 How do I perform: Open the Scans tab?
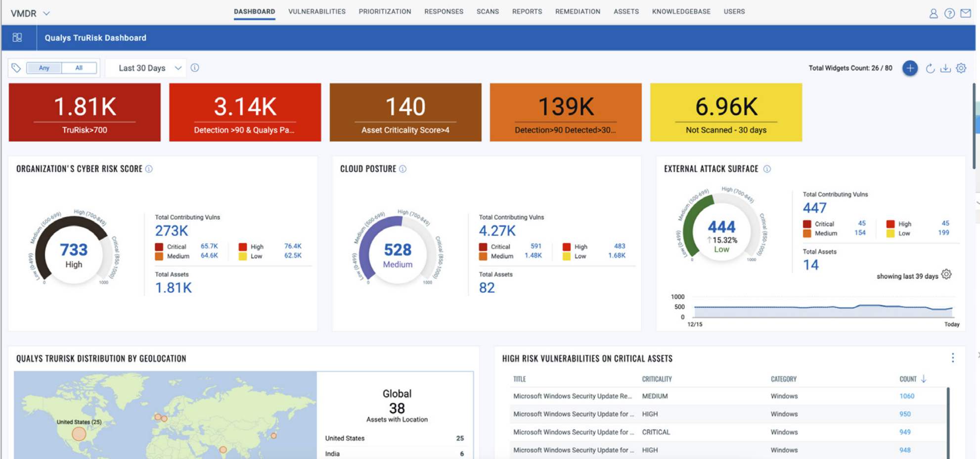tap(488, 11)
